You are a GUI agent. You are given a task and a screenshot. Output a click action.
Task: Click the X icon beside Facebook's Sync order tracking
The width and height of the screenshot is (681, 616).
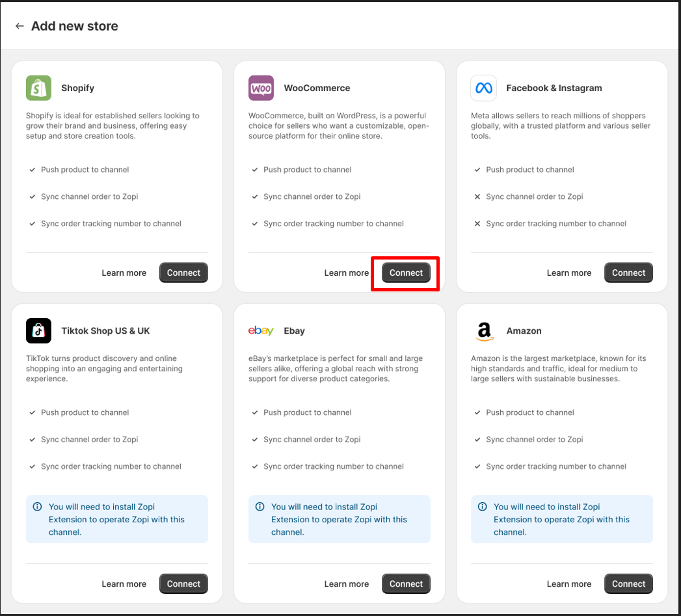477,224
